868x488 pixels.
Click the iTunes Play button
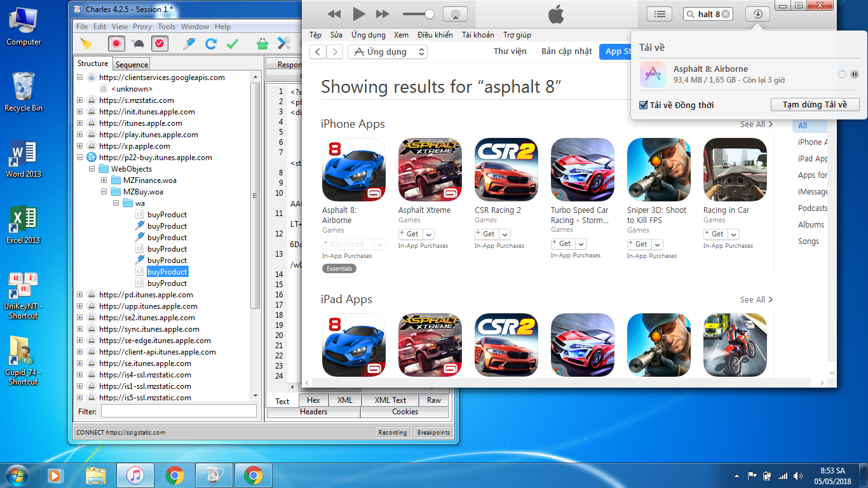pos(359,14)
